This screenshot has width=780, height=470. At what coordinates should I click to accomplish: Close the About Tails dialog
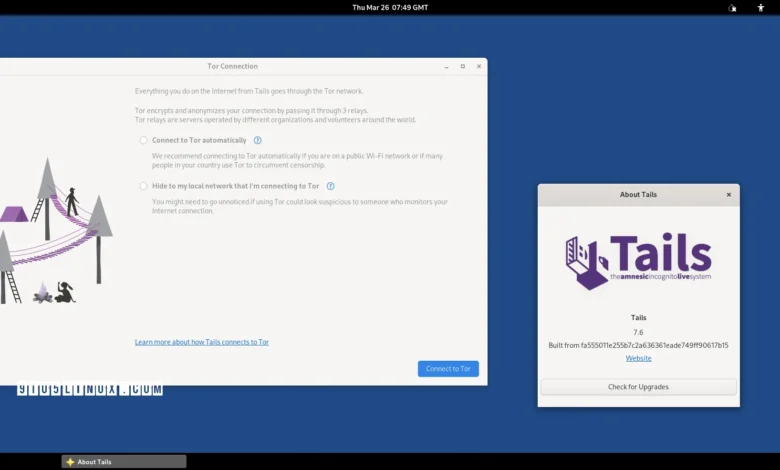[x=729, y=194]
